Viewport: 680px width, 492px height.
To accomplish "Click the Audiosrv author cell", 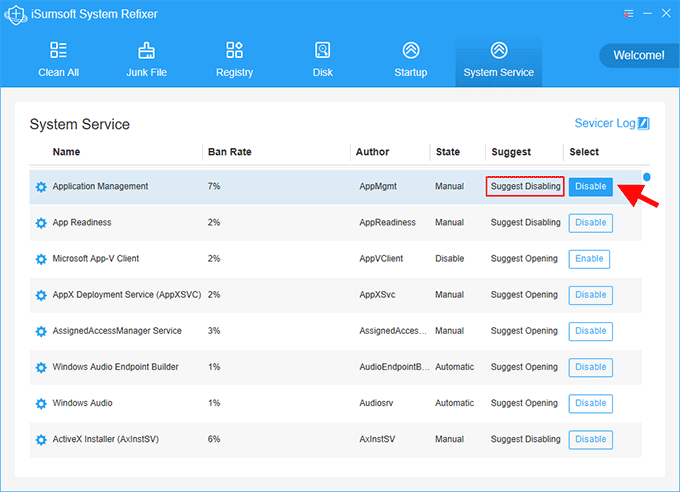I will click(376, 403).
